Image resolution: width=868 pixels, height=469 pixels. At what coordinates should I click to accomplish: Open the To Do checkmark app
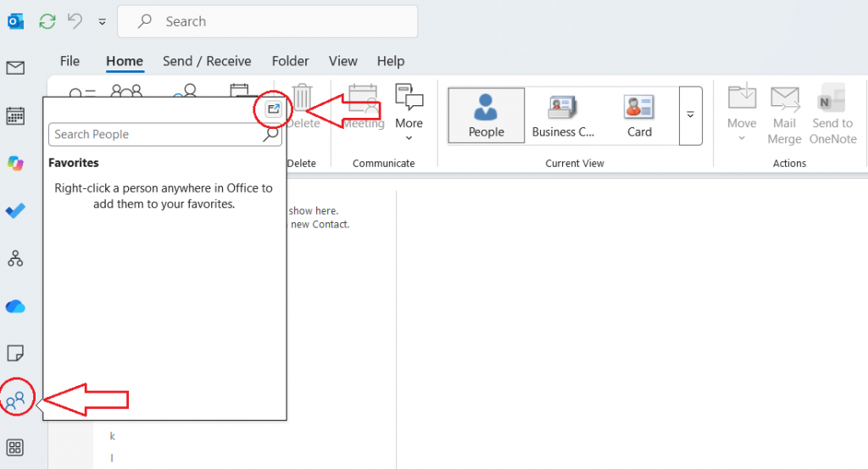coord(15,211)
